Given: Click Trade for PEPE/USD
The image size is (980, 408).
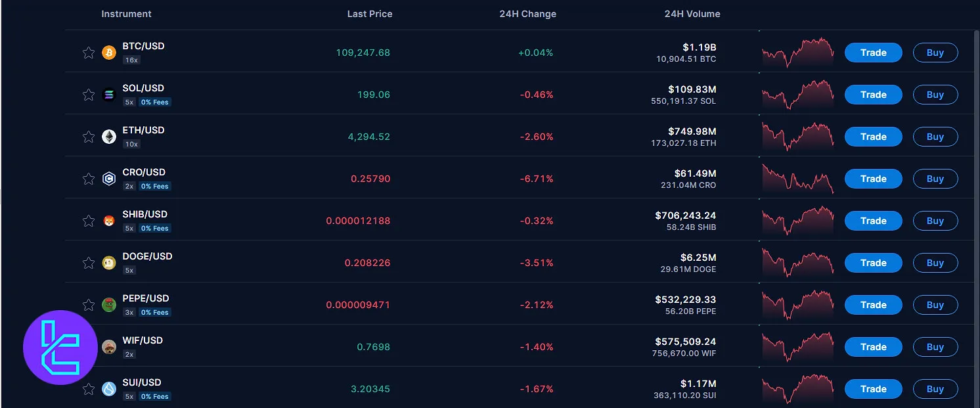Looking at the screenshot, I should (x=873, y=305).
